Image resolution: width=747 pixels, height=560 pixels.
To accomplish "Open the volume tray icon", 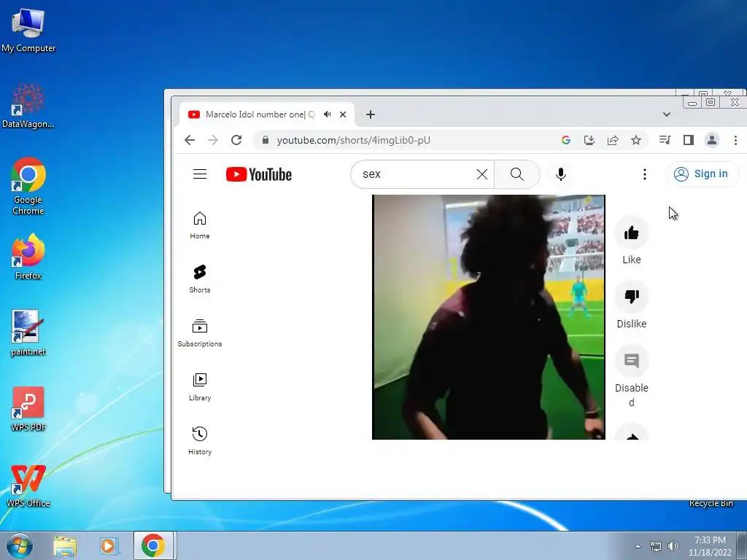I will click(x=673, y=546).
